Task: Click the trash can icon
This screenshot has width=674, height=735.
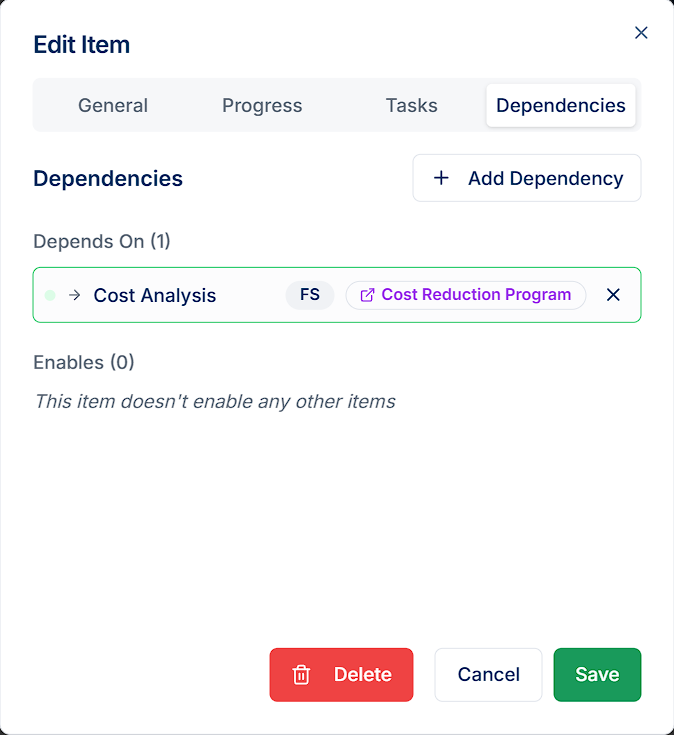Action: tap(301, 675)
